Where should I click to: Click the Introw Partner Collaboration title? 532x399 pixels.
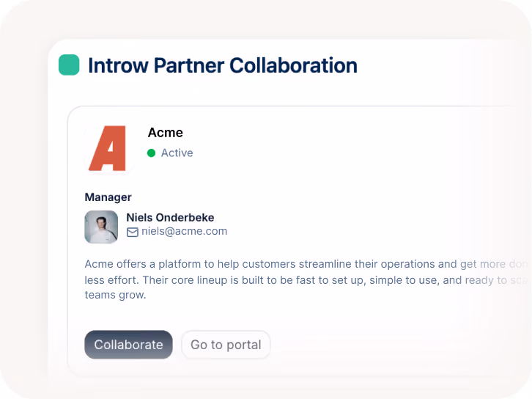(x=223, y=65)
